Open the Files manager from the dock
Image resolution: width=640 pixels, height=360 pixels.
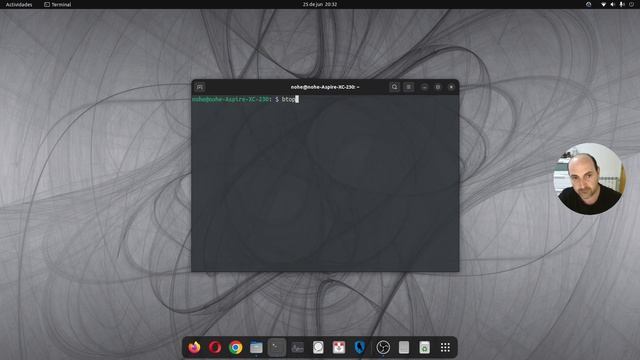tap(256, 347)
